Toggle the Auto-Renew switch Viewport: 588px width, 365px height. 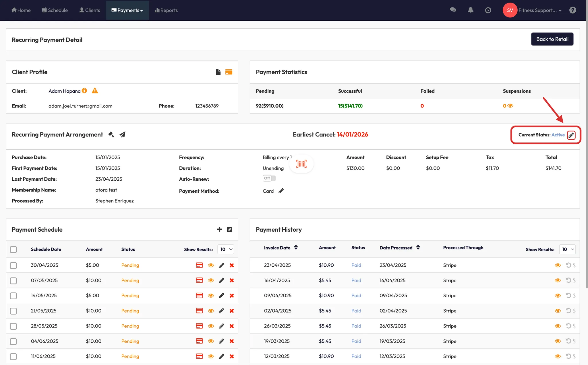click(x=269, y=178)
